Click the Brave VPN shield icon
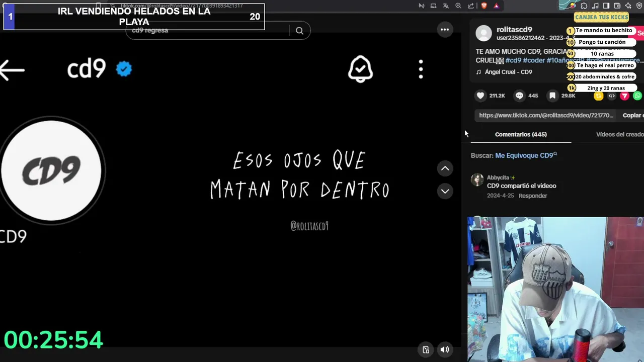This screenshot has width=644, height=362. click(x=639, y=6)
